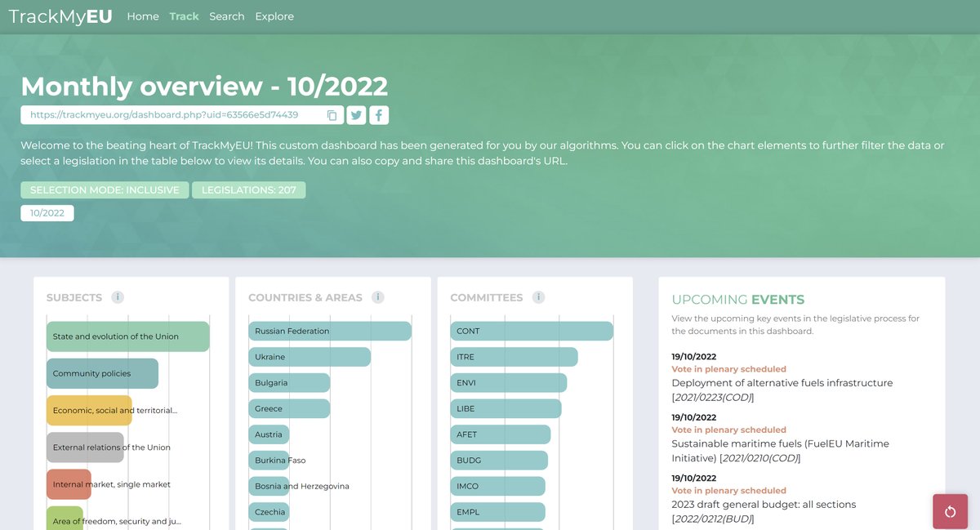The width and height of the screenshot is (980, 530).
Task: Click the Legislations: 207 tag
Action: [x=249, y=190]
